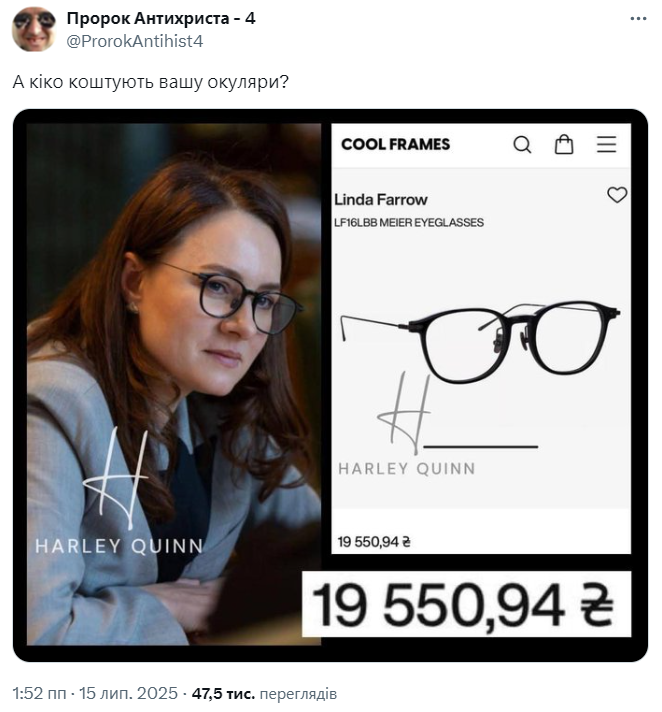Click the tweet text А кіко коштують вашу окуляри?
Screen dimensions: 662x712
click(150, 82)
